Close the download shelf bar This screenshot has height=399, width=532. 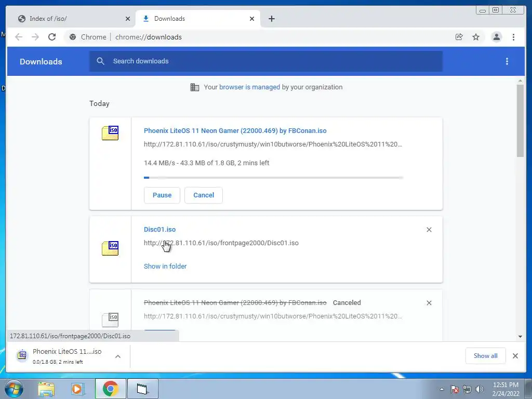[x=515, y=356]
